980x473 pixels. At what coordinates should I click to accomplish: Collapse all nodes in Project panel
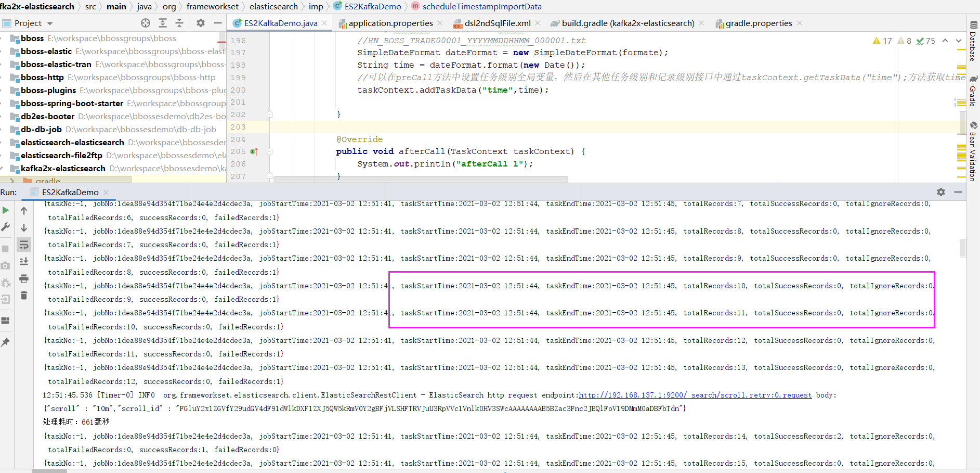(x=179, y=23)
